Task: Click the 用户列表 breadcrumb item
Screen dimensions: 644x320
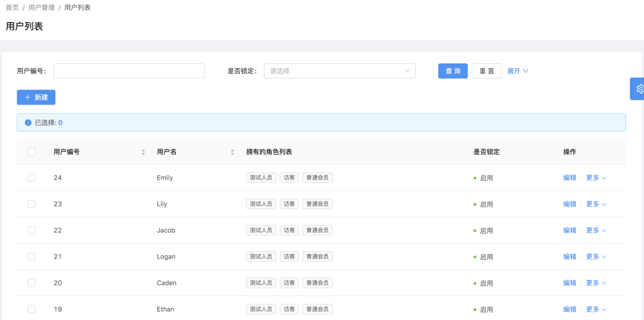Action: (78, 8)
